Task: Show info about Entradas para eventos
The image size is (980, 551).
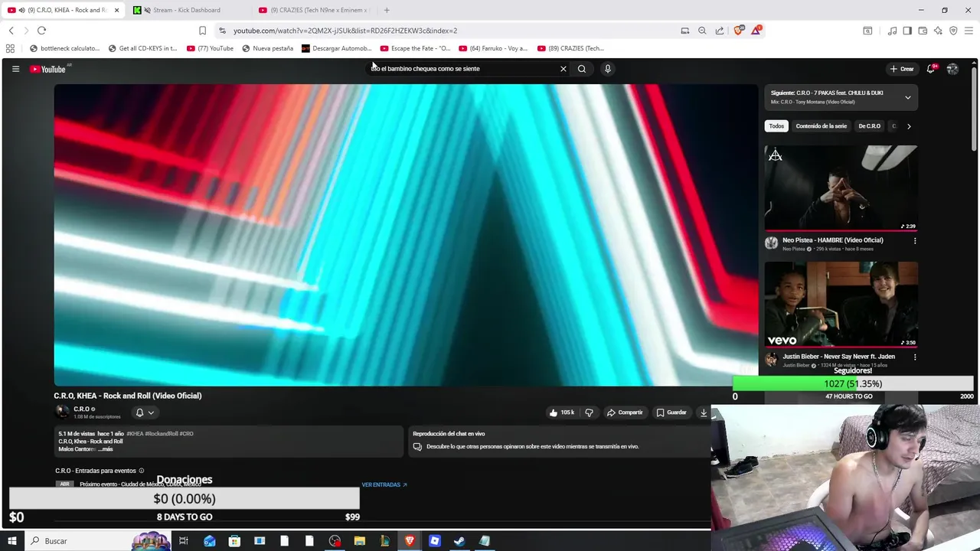Action: [x=142, y=471]
